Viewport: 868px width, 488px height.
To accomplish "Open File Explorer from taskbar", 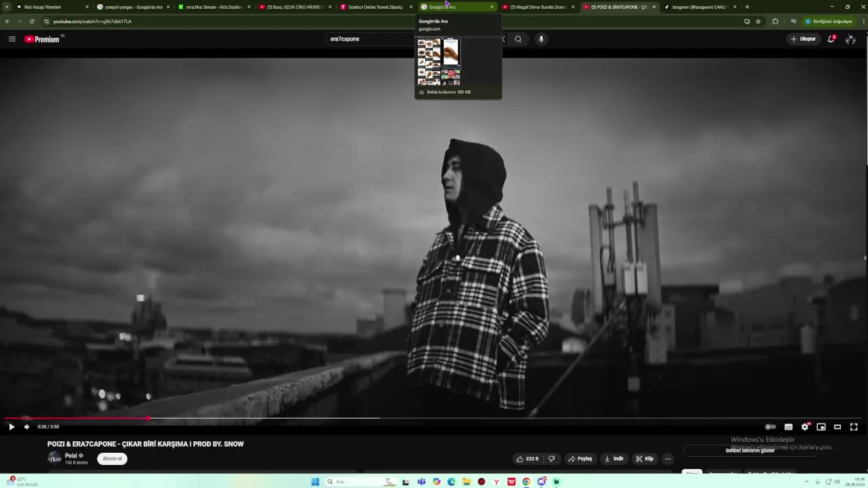I will (x=467, y=482).
